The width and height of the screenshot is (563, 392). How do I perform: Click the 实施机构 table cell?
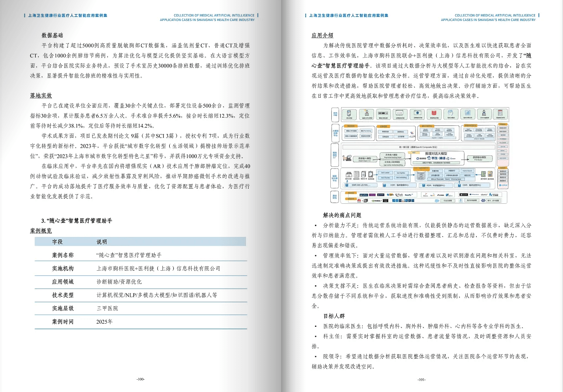[x=63, y=268]
